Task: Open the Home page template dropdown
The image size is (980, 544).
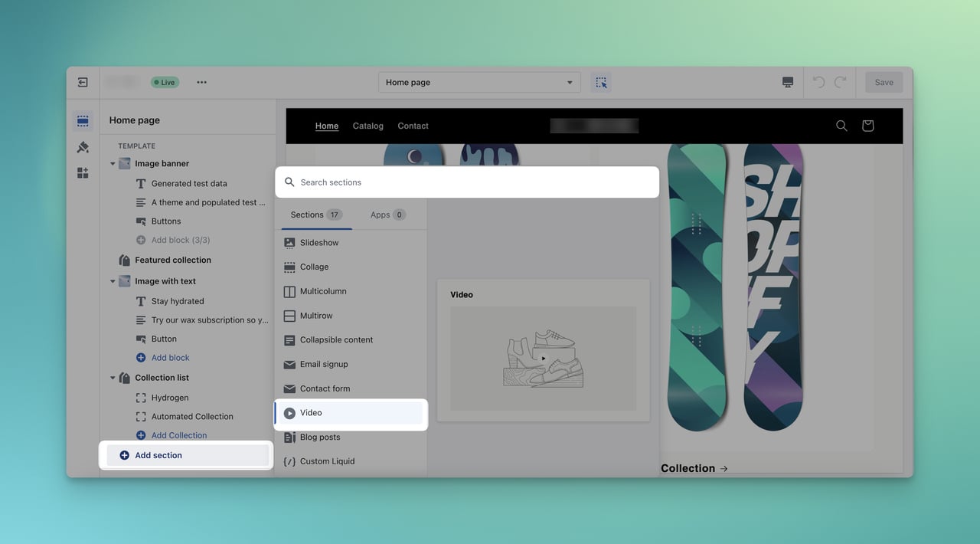Action: pos(479,82)
